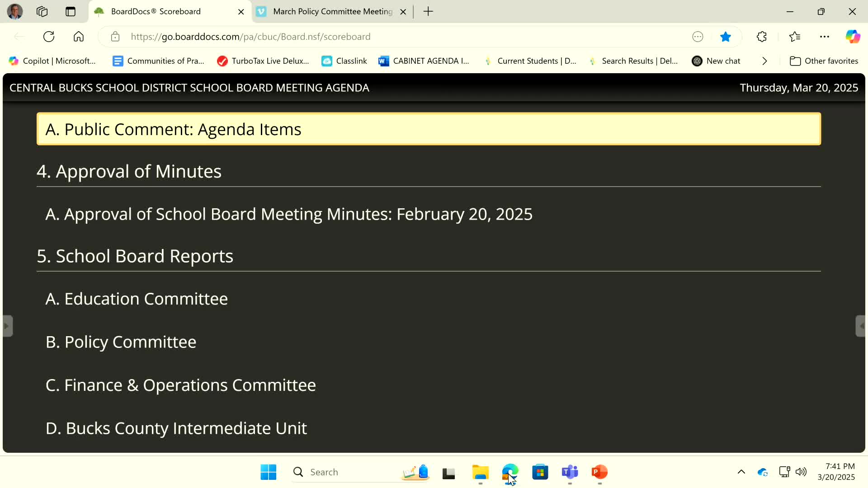Show more bookmarks with the chevron
The height and width of the screenshot is (488, 868).
tap(764, 61)
